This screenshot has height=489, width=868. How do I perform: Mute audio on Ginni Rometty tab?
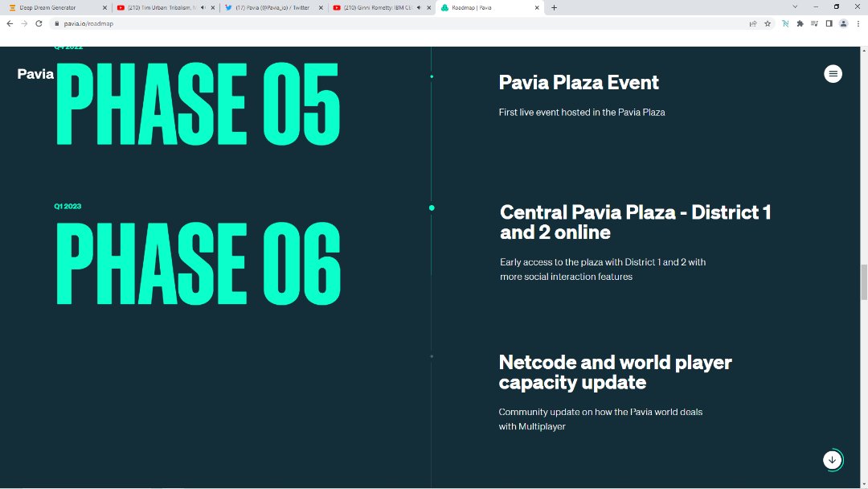tap(419, 8)
